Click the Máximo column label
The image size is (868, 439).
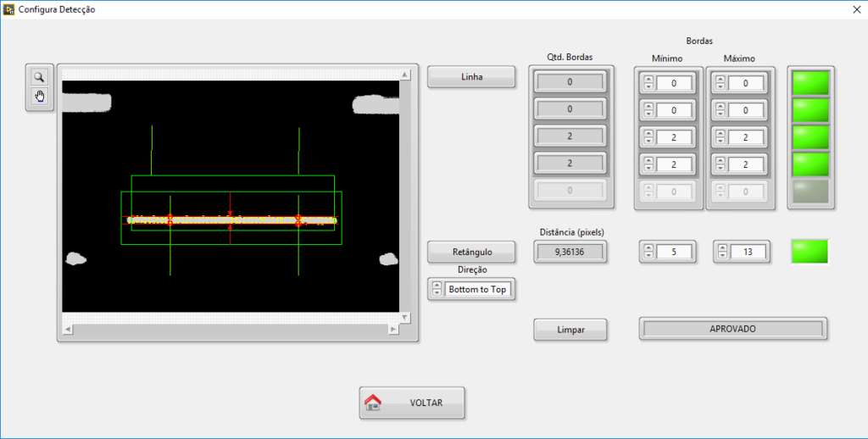pyautogui.click(x=739, y=58)
